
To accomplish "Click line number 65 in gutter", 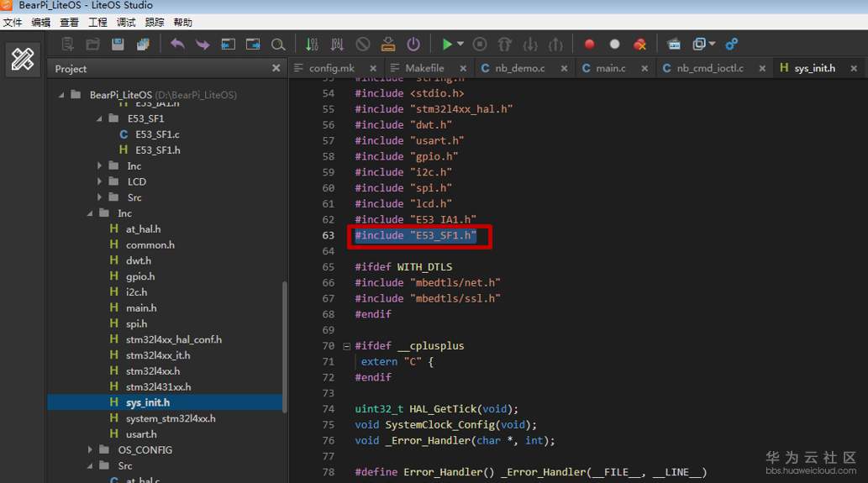I will click(329, 266).
